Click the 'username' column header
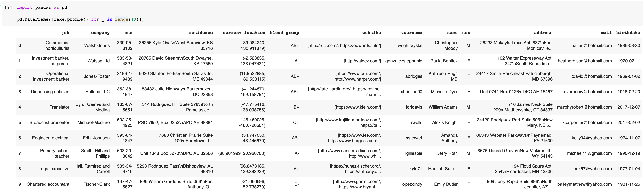Viewport: 644px width, 192px height. 412,33
